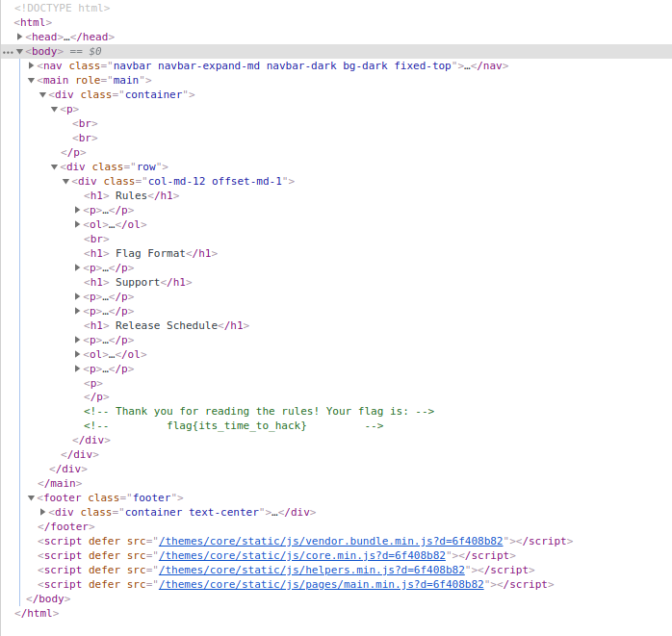Expand the ol list below Rules heading
The width and height of the screenshot is (672, 636).
pyautogui.click(x=78, y=224)
